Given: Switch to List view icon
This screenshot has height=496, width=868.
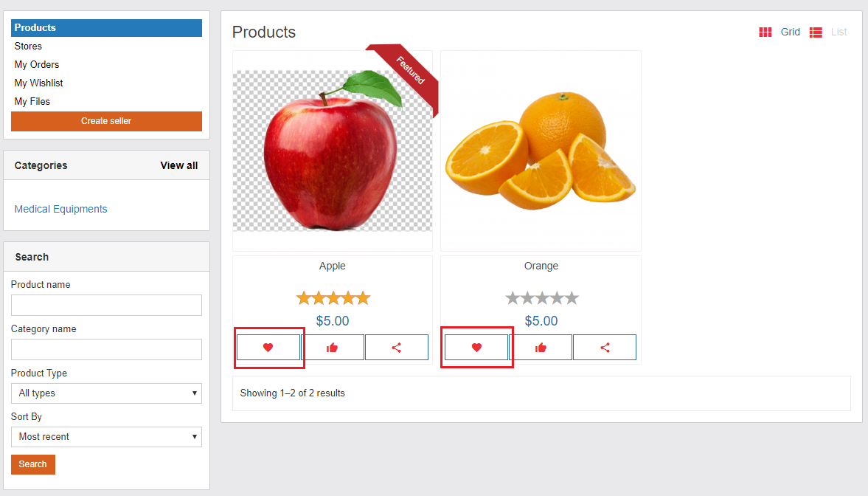Looking at the screenshot, I should click(x=816, y=32).
